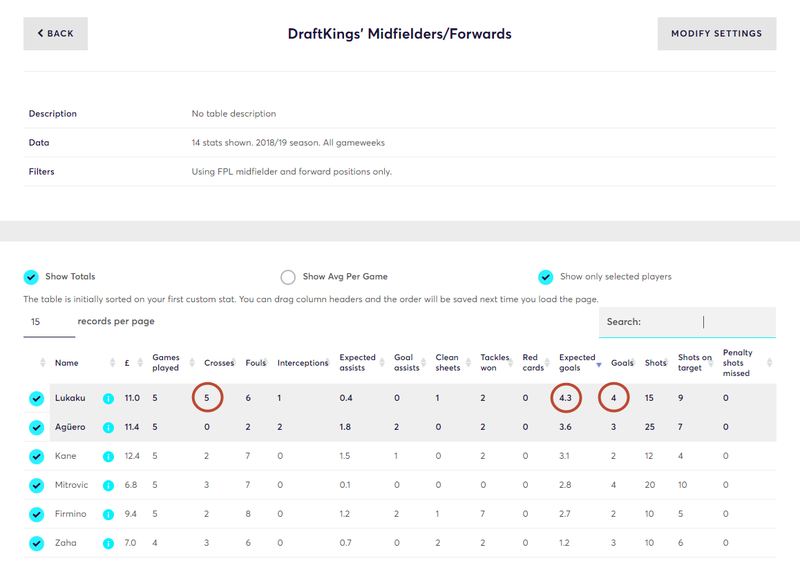Image resolution: width=800 pixels, height=563 pixels.
Task: Click Lukaku's Expected goals value 4.3
Action: coord(565,398)
